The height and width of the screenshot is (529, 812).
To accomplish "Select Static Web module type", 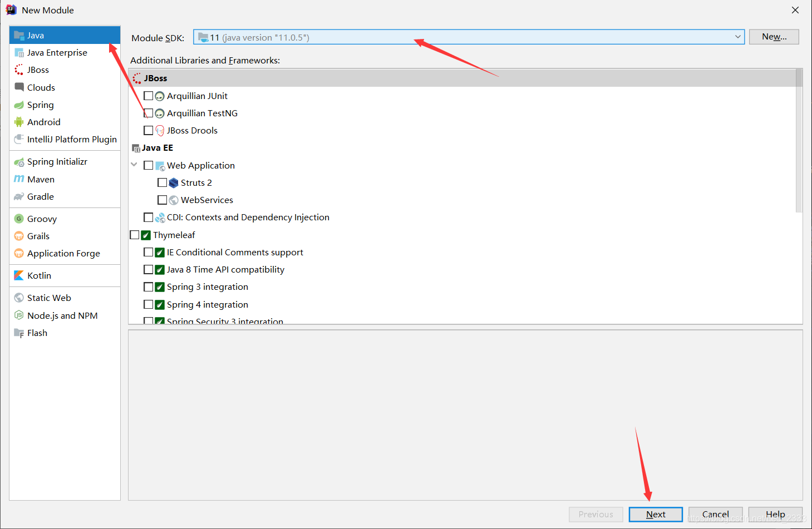I will (x=65, y=298).
